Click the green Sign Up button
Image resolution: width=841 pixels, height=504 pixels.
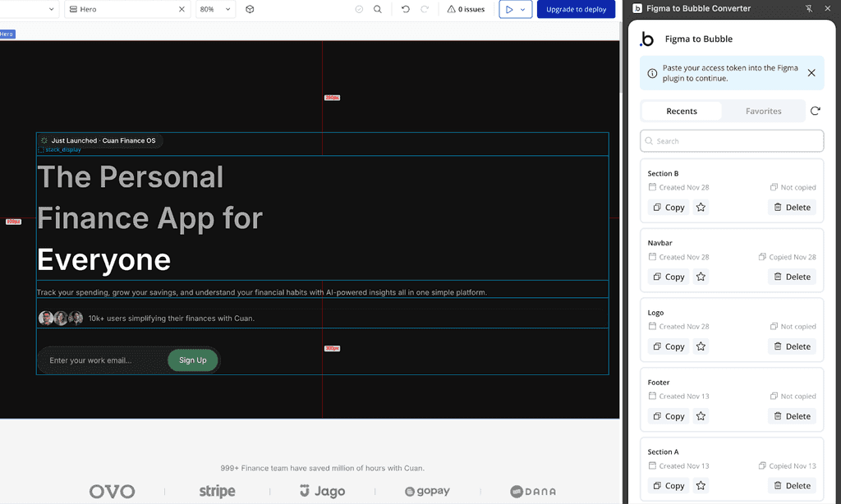(192, 360)
